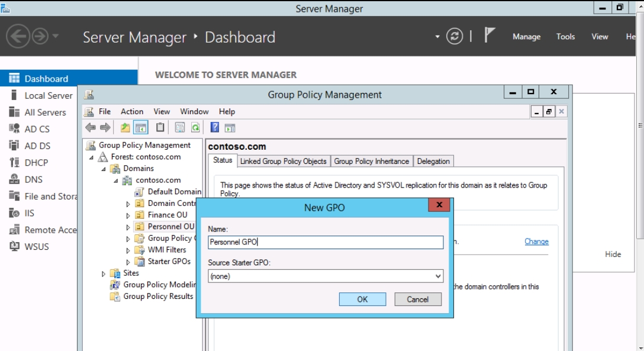Image resolution: width=644 pixels, height=351 pixels.
Task: Select DHCP in the Server Manager sidebar
Action: point(36,163)
